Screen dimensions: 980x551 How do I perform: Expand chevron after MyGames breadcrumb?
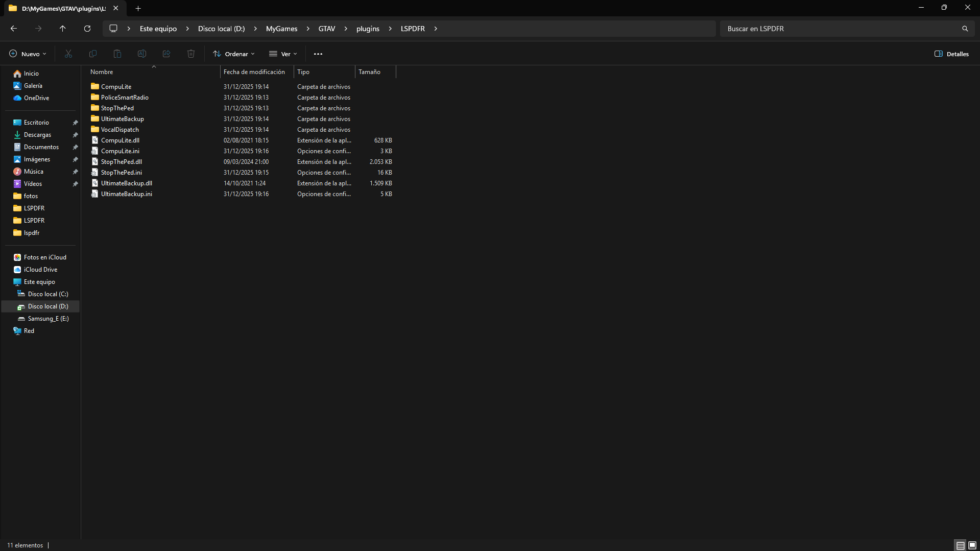click(308, 29)
